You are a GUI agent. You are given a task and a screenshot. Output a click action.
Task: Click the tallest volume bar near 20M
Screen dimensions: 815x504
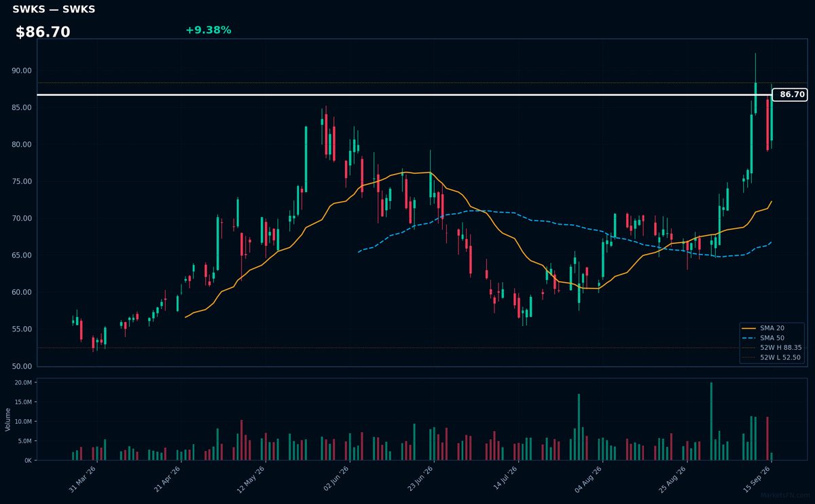(x=711, y=421)
